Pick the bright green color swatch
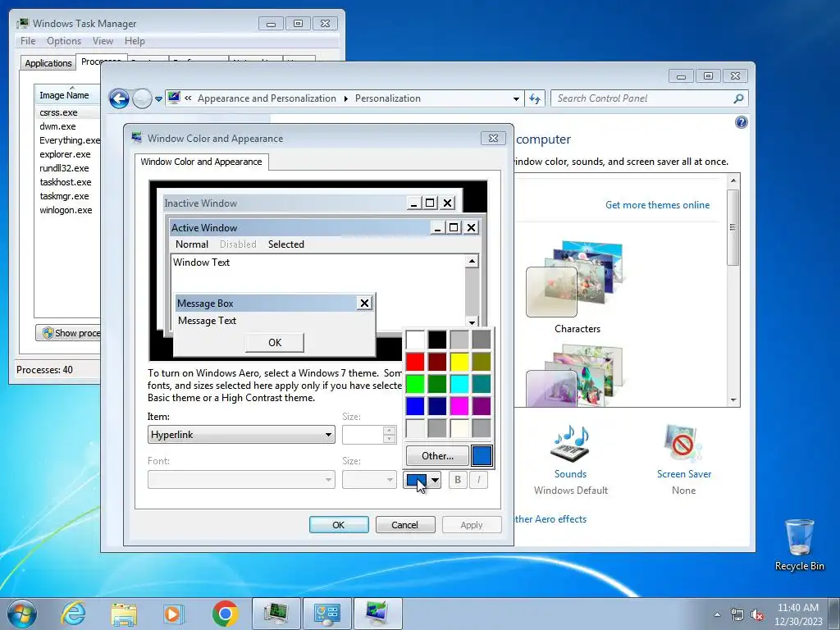Viewport: 840px width, 630px height. tap(415, 384)
